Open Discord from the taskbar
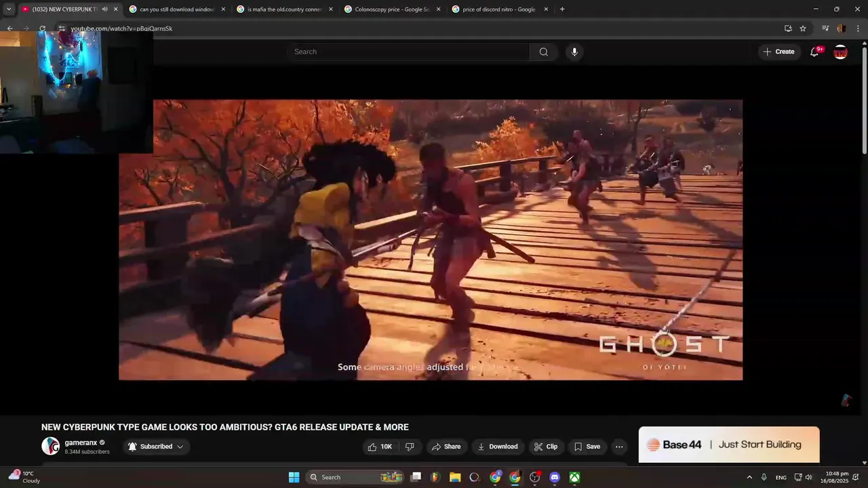 (x=555, y=477)
